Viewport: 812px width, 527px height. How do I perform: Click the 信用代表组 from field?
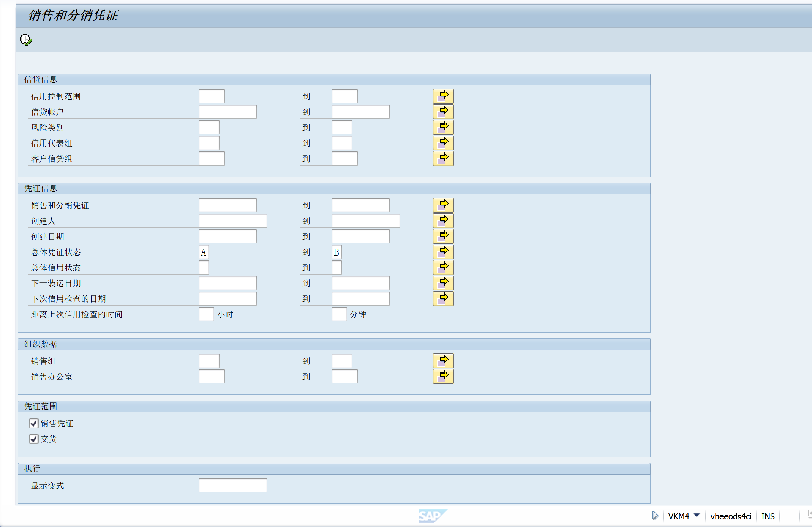tap(209, 143)
